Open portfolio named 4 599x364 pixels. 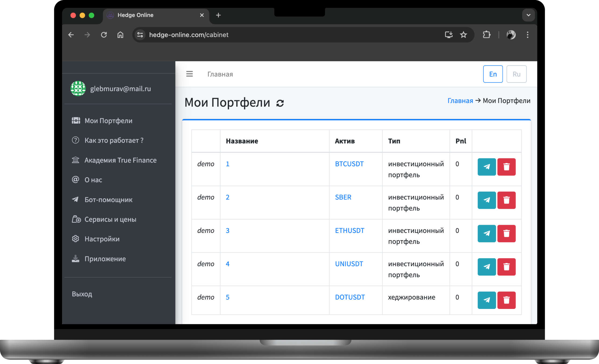coord(228,264)
